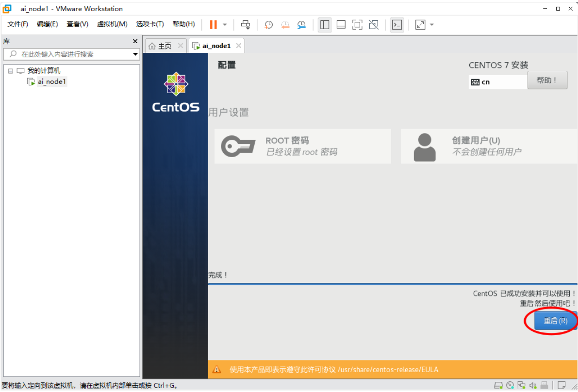Toggle the library panel visibility
The width and height of the screenshot is (578, 392).
[x=324, y=24]
